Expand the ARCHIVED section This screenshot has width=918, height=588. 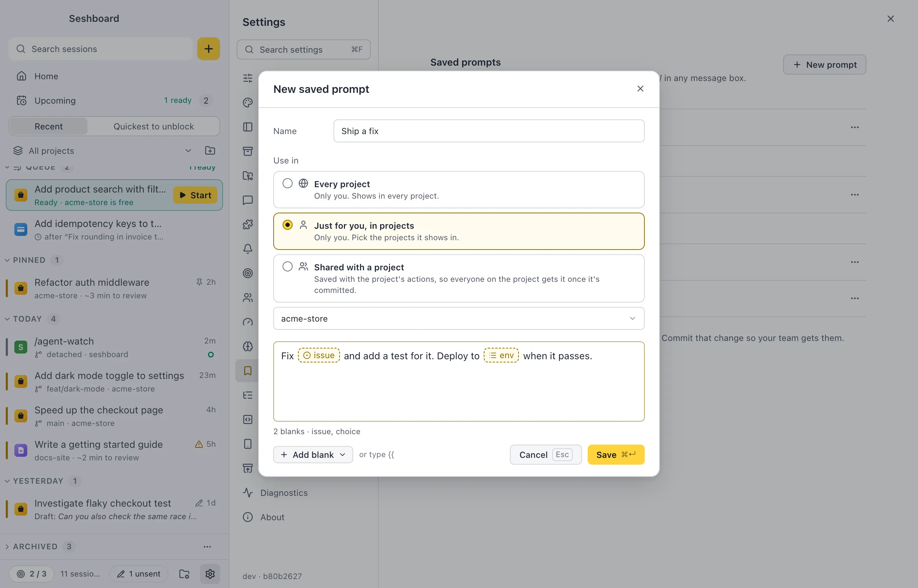coord(7,546)
